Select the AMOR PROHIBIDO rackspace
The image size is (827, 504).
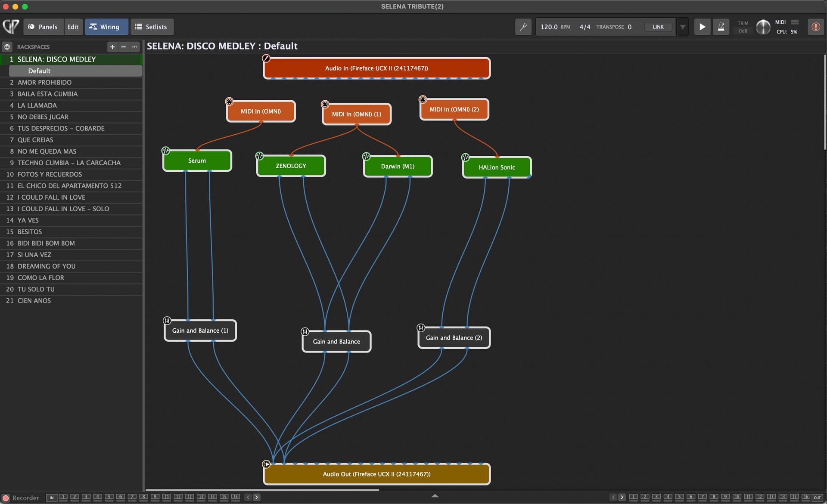coord(71,82)
